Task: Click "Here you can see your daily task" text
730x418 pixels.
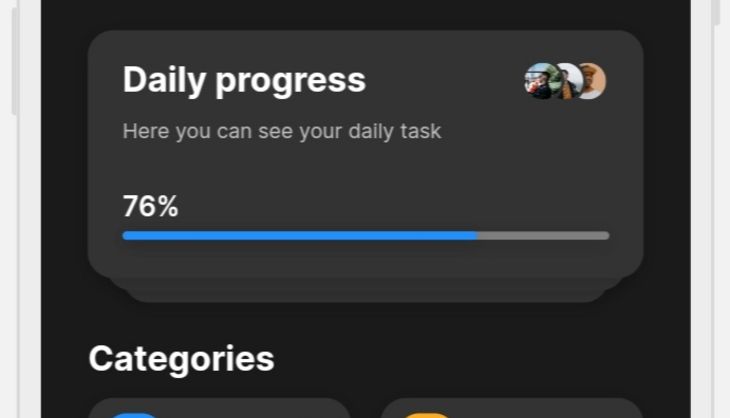Action: pyautogui.click(x=282, y=131)
